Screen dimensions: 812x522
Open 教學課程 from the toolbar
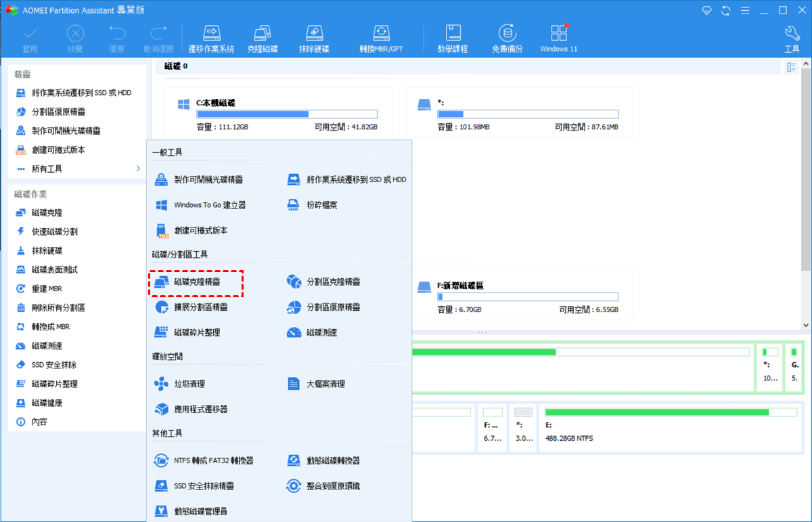coord(453,39)
